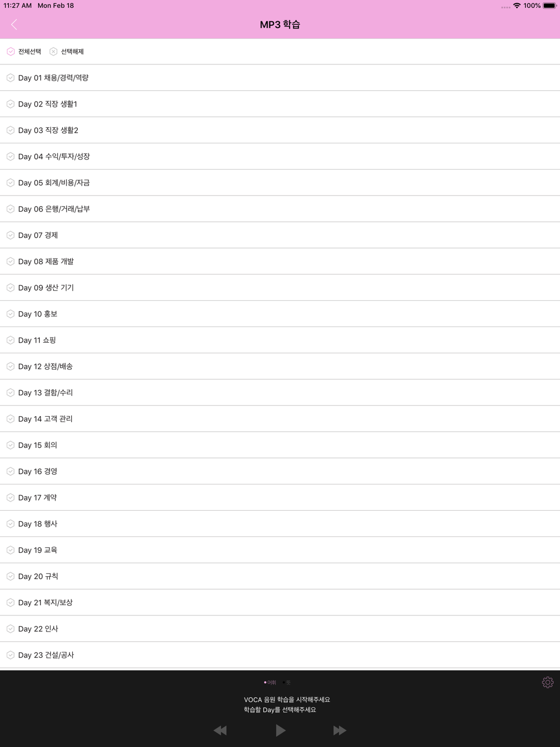Tap 선택해제 to deselect all
Screen dimensions: 560x747
click(x=67, y=52)
